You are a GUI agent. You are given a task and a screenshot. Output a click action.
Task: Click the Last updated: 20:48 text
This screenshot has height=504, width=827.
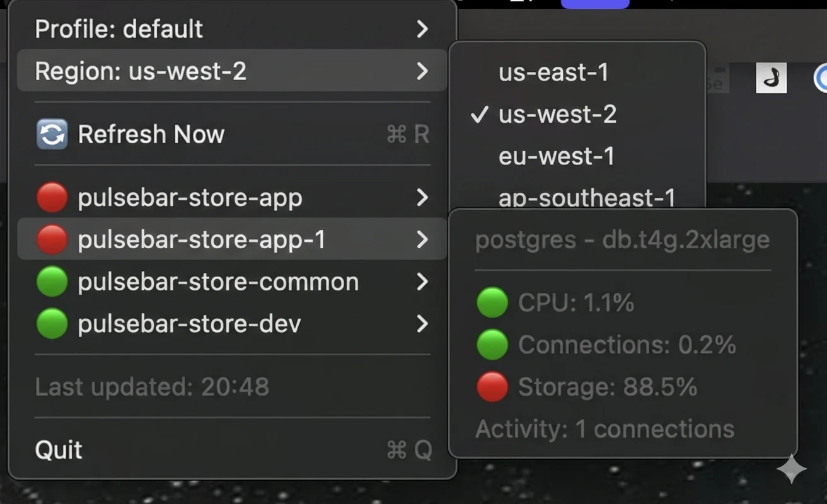152,387
